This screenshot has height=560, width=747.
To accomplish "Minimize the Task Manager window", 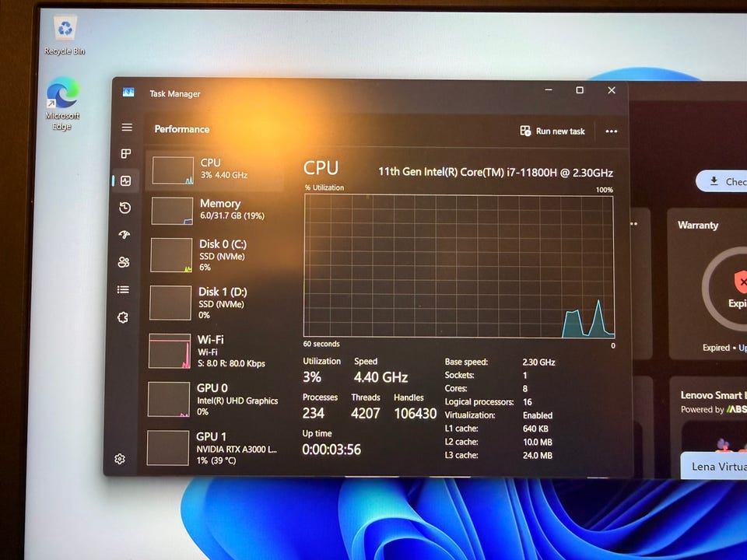I will click(549, 90).
